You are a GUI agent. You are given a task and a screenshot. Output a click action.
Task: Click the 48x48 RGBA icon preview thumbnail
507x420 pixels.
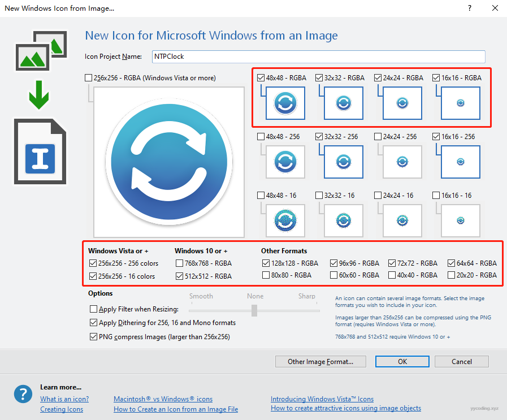(x=285, y=103)
